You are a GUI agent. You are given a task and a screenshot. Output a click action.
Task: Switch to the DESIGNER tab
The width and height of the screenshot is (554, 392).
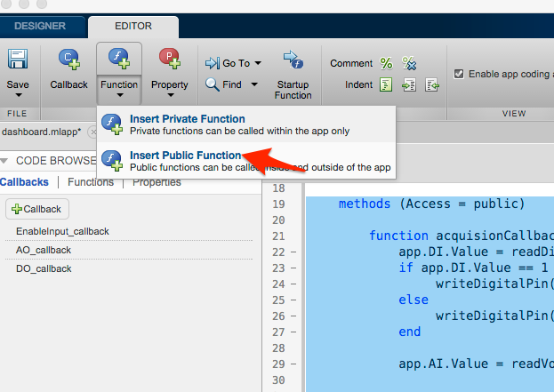click(x=40, y=26)
